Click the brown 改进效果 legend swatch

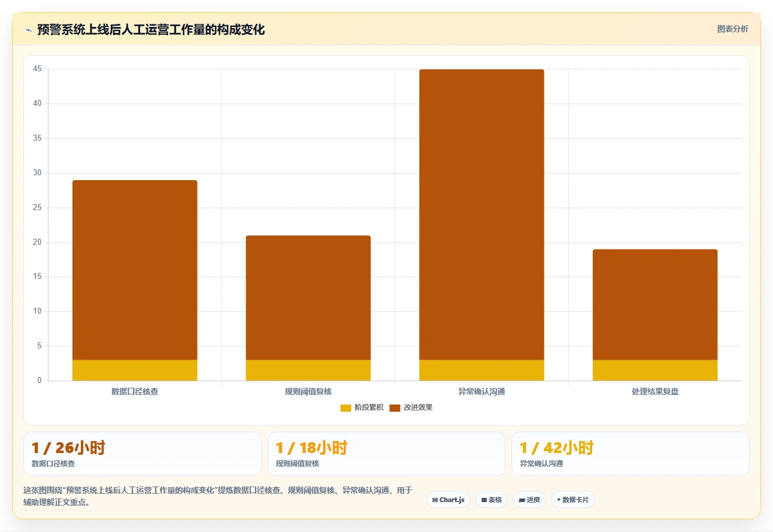click(x=395, y=408)
